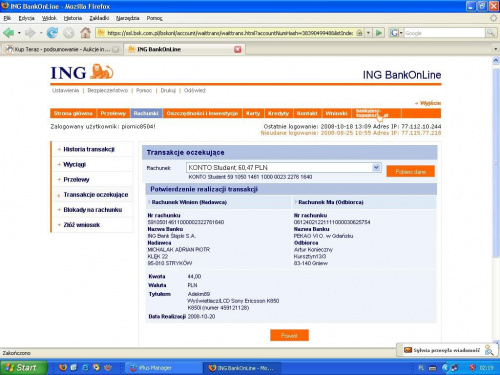Open the Pomoc menu in menu bar
The image size is (500, 375).
coord(154,18)
